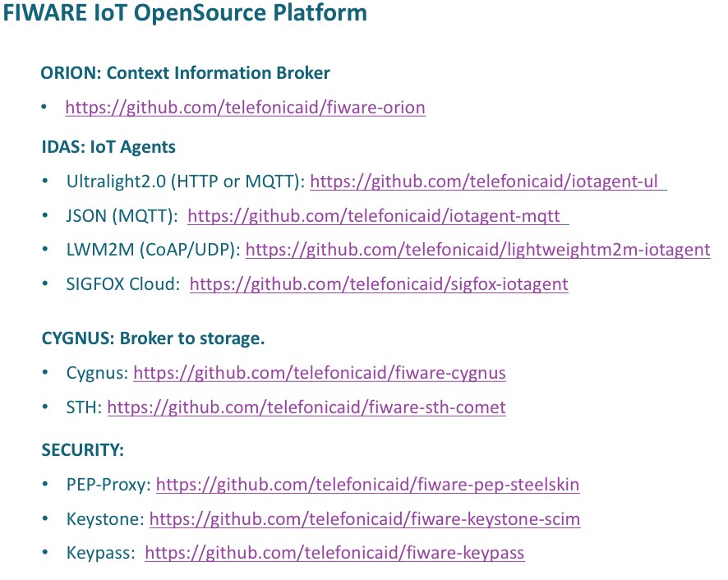
Task: Select the 'CYGNUS: Broker to storage.' heading
Action: point(153,338)
